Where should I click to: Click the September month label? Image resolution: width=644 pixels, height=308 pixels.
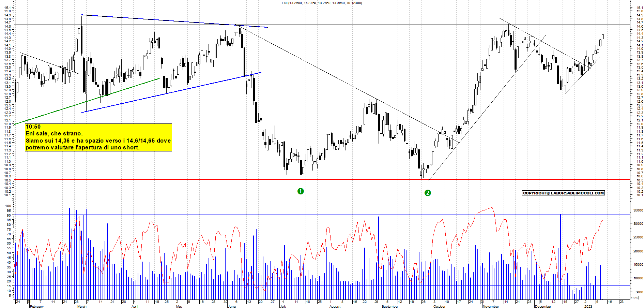tap(390, 306)
